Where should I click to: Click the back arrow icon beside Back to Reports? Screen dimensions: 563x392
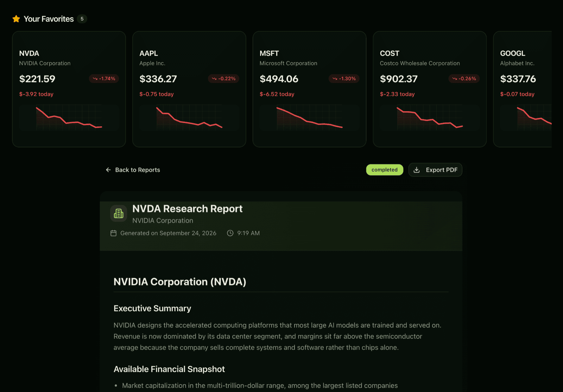click(x=108, y=170)
